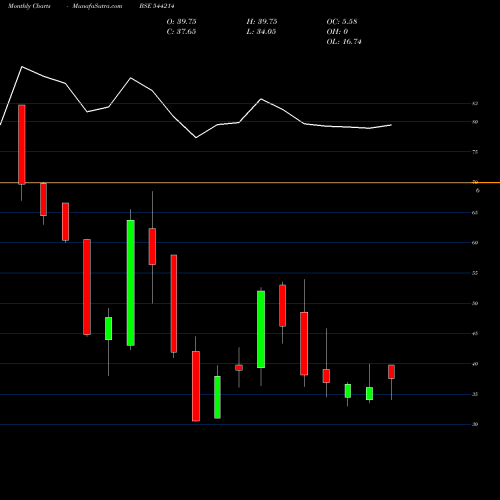The height and width of the screenshot is (500, 500).
Task: Click the price axis label 30
Action: [x=475, y=424]
